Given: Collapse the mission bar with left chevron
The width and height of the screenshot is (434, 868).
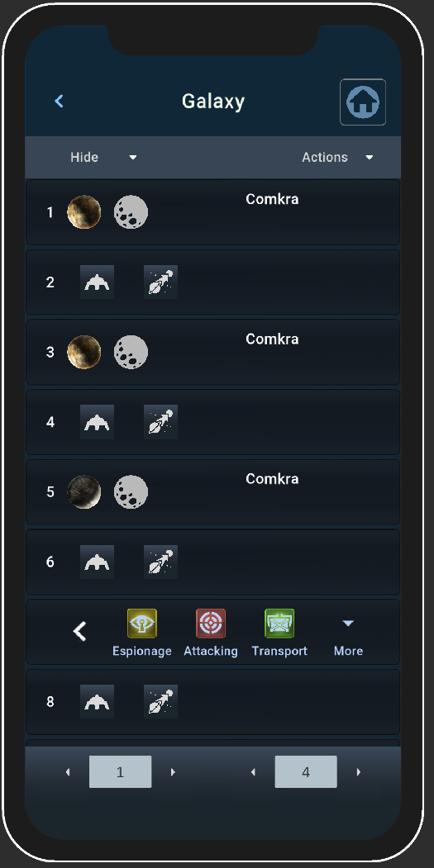Looking at the screenshot, I should (x=80, y=631).
